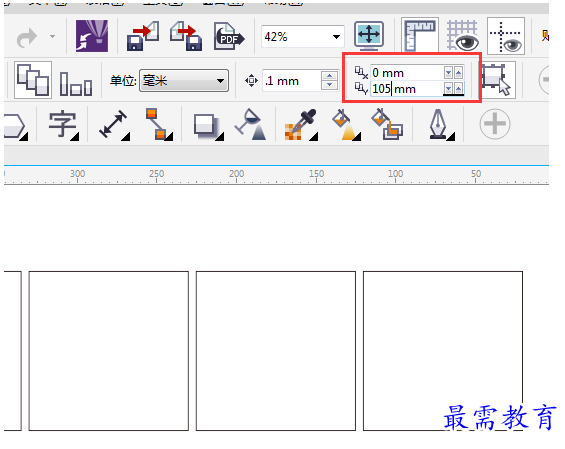Image resolution: width=565 pixels, height=449 pixels.
Task: Toggle the Show guidelines eye icon
Action: [506, 36]
